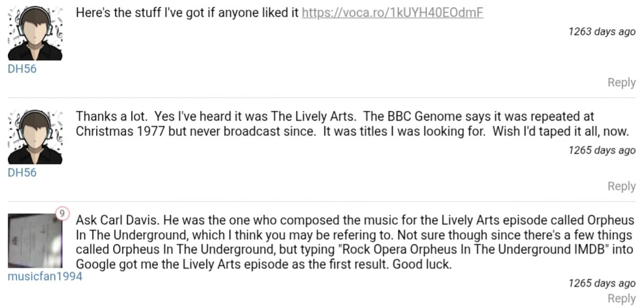Image resolution: width=644 pixels, height=308 pixels.
Task: Click the number 9 badge on musicfan1994's avatar
Action: [62, 213]
